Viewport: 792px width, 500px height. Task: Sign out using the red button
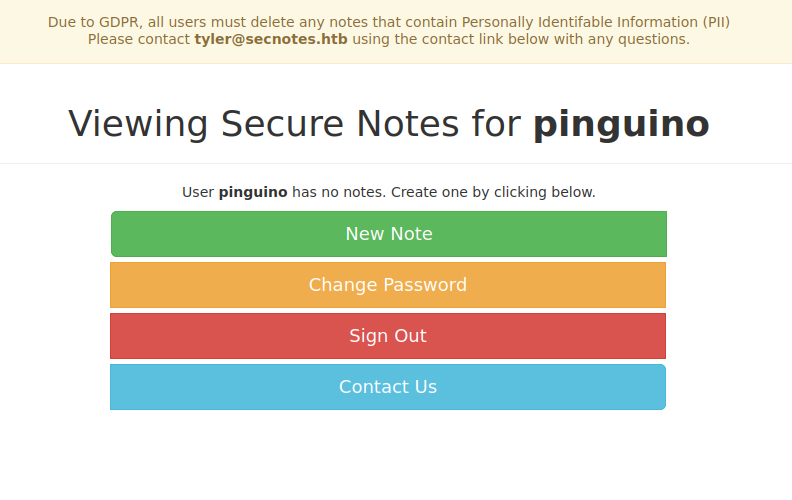388,336
